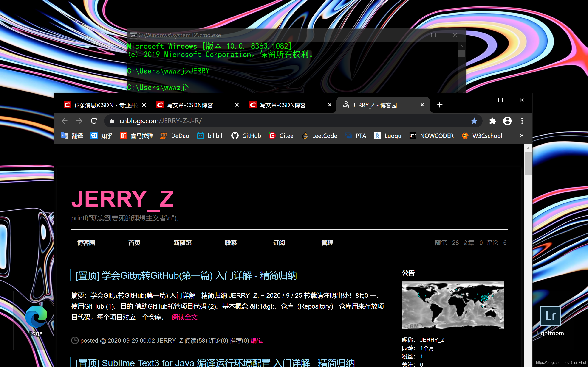Open the Chrome profile avatar icon
The width and height of the screenshot is (588, 367).
[x=507, y=121]
